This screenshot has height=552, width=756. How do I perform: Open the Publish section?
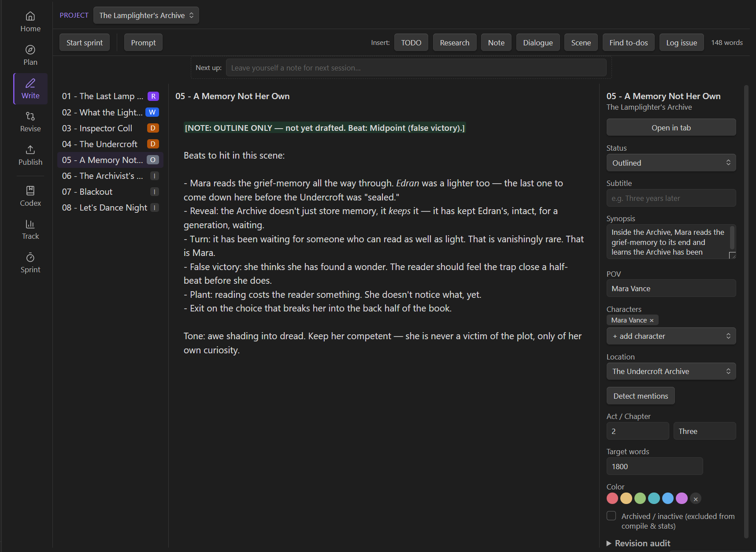click(30, 156)
